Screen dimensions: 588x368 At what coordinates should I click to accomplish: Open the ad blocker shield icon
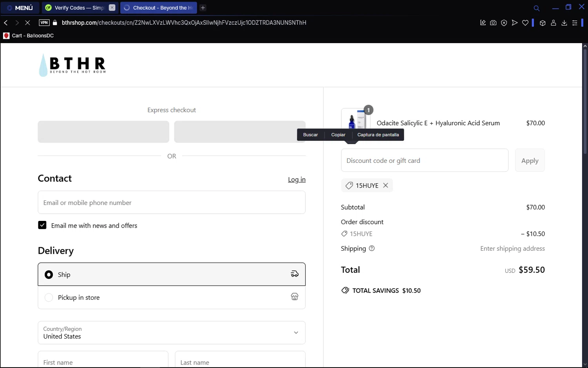tap(504, 23)
